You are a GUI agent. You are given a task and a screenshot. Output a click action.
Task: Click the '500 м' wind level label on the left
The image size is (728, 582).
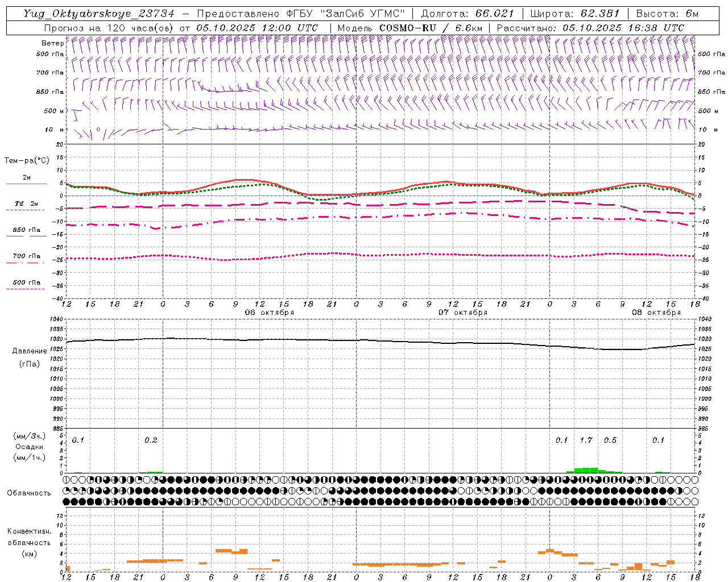[53, 111]
